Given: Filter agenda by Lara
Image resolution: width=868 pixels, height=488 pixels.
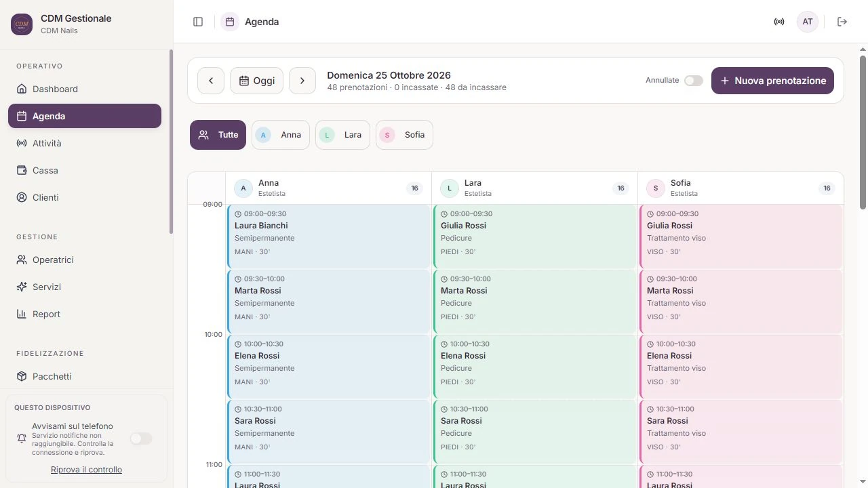Looking at the screenshot, I should pyautogui.click(x=342, y=135).
